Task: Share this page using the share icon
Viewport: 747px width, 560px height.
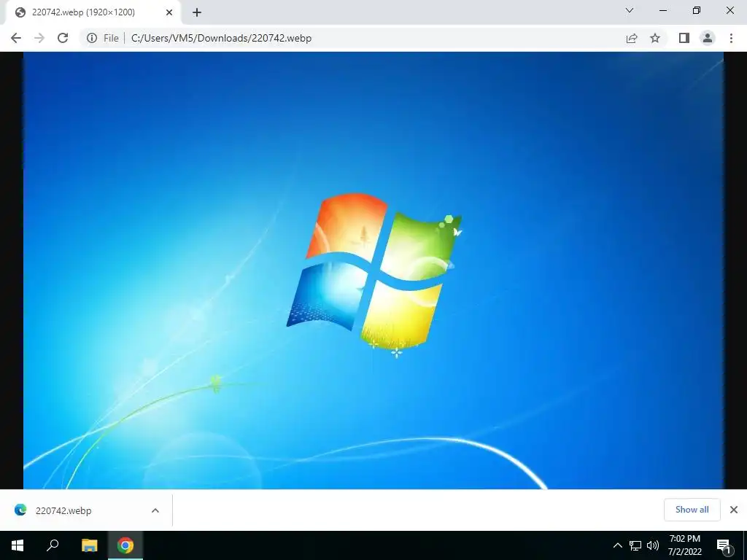Action: (x=632, y=38)
